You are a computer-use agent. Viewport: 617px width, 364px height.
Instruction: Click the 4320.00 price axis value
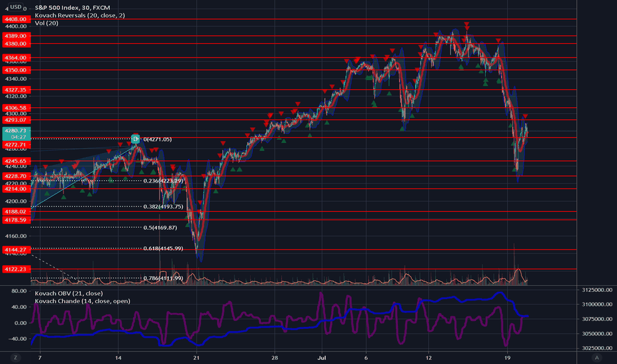click(x=16, y=96)
